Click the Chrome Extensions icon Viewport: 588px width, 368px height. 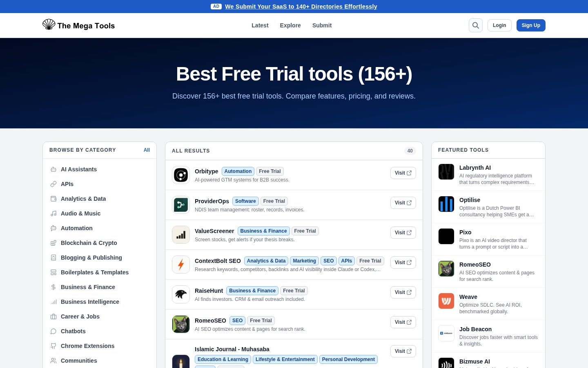(53, 346)
